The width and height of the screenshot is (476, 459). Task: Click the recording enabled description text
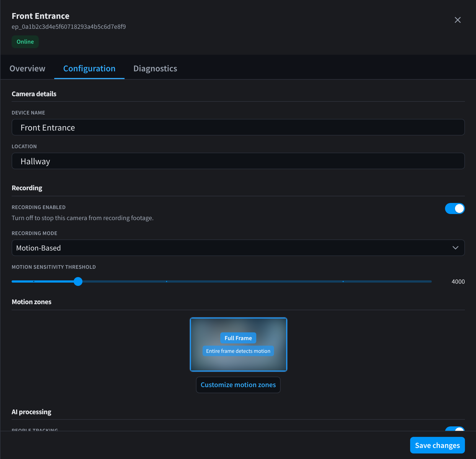82,218
